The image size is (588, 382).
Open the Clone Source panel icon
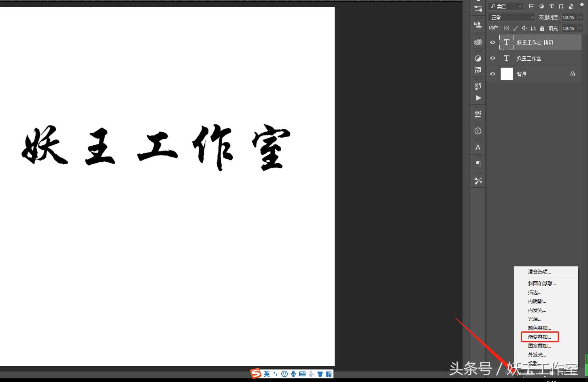coord(478,25)
